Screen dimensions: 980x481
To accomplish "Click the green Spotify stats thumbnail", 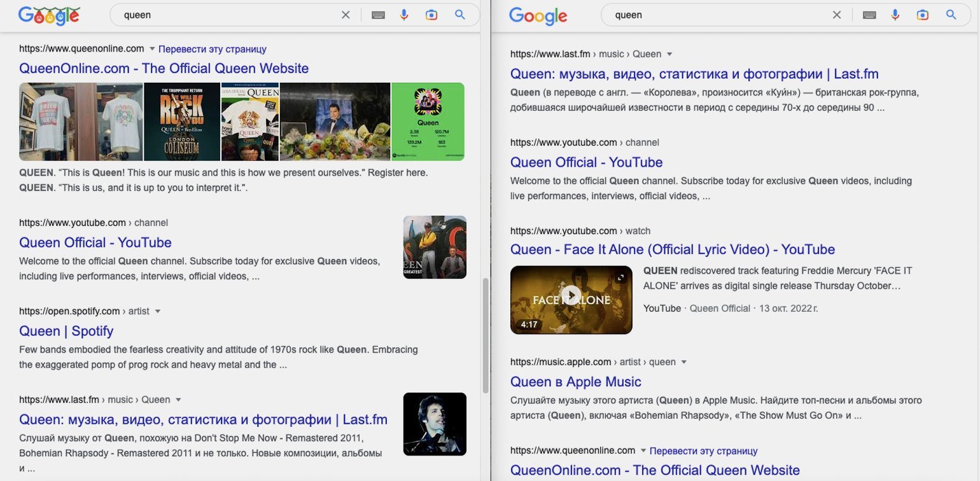I will tap(428, 122).
